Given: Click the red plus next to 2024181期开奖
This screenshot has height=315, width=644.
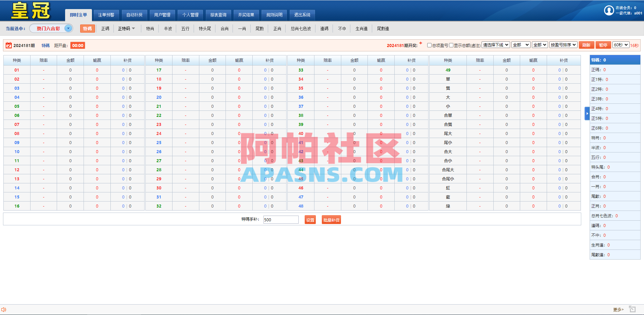Looking at the screenshot, I should [420, 43].
